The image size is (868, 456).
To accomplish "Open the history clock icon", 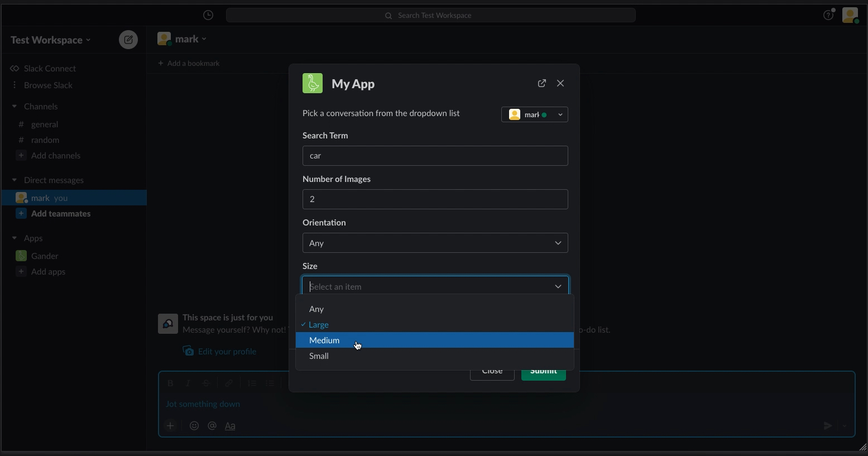I will (x=208, y=15).
